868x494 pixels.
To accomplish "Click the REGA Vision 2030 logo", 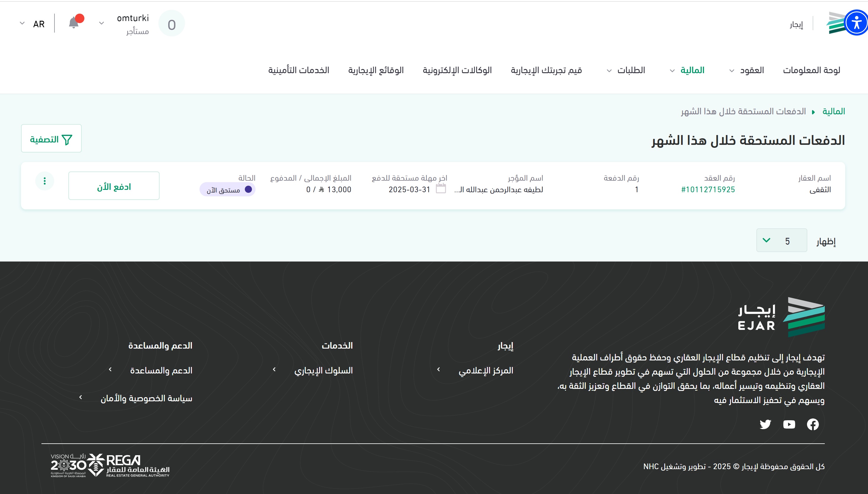I will (x=110, y=465).
